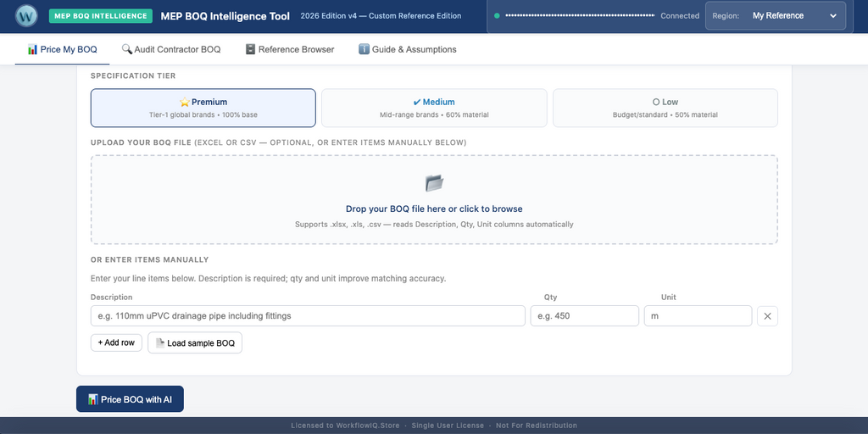The height and width of the screenshot is (434, 868).
Task: Focus the Description input field
Action: [308, 316]
